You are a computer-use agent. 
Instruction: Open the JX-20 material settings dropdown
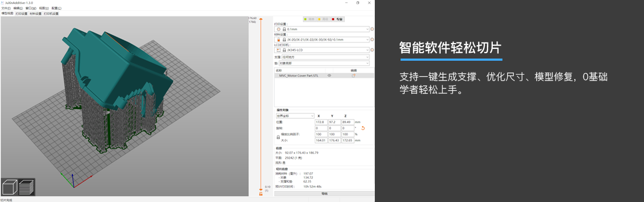click(322, 39)
